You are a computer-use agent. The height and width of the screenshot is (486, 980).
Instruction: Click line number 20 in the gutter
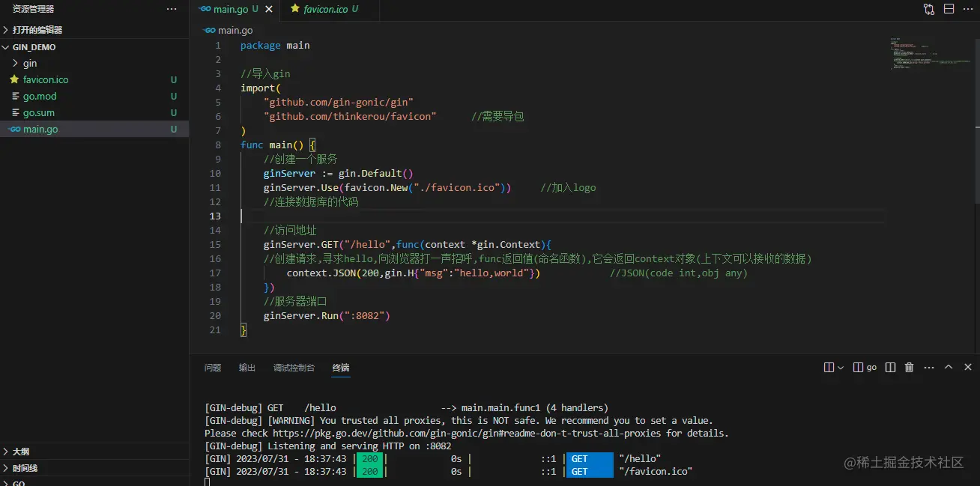click(215, 315)
